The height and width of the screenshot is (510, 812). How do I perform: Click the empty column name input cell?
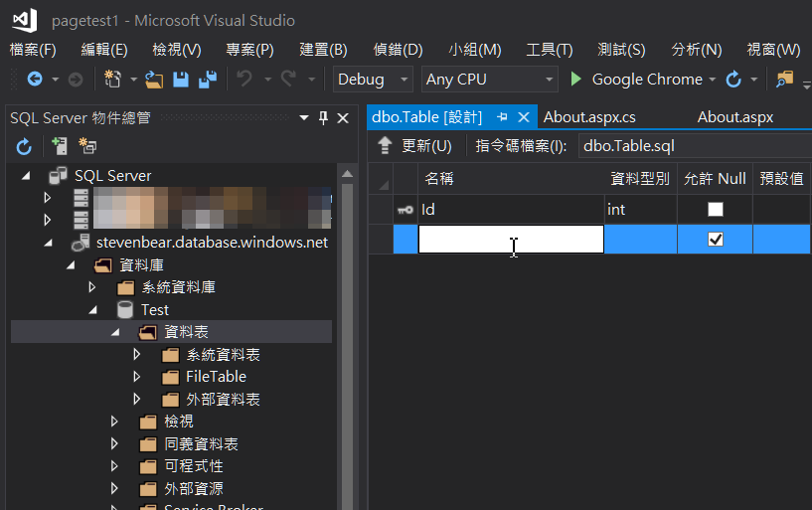point(511,240)
